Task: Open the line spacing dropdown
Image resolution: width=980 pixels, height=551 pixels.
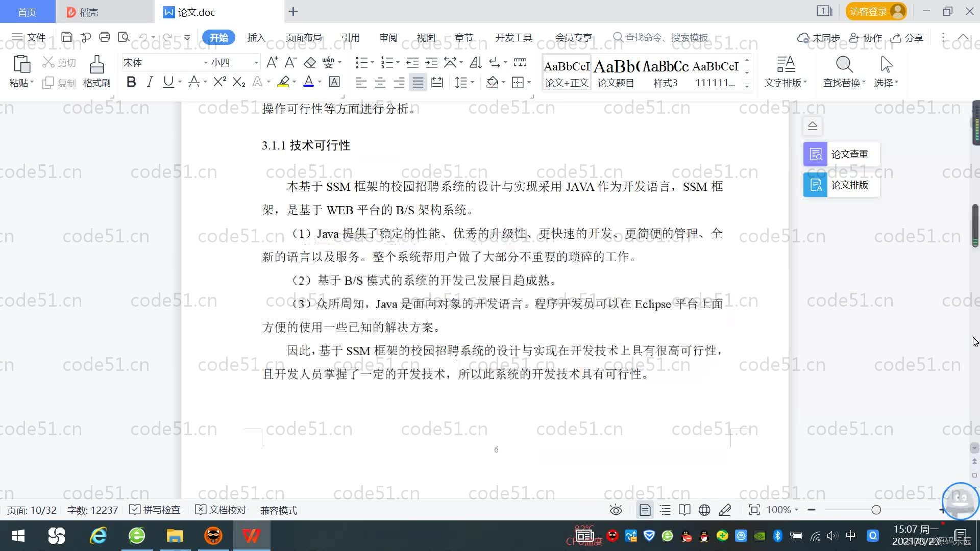Action: pyautogui.click(x=462, y=82)
